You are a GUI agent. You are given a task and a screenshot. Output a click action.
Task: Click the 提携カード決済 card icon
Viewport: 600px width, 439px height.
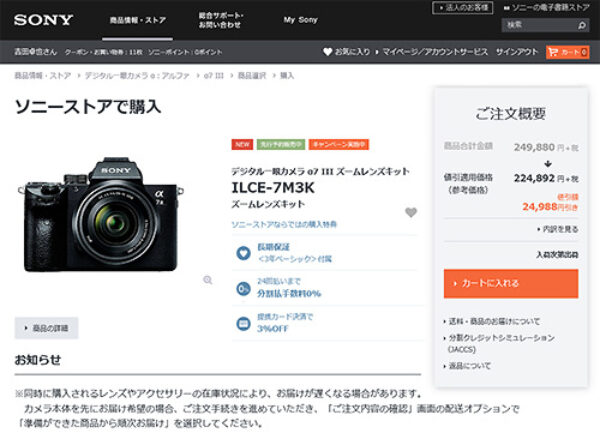(243, 323)
